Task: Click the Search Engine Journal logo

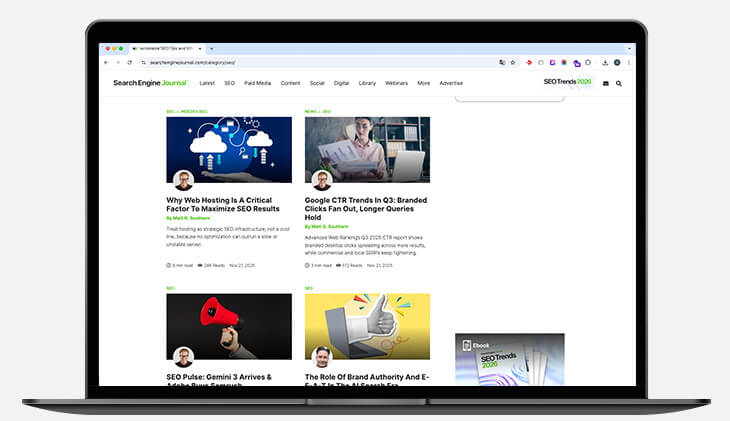Action: pyautogui.click(x=149, y=83)
